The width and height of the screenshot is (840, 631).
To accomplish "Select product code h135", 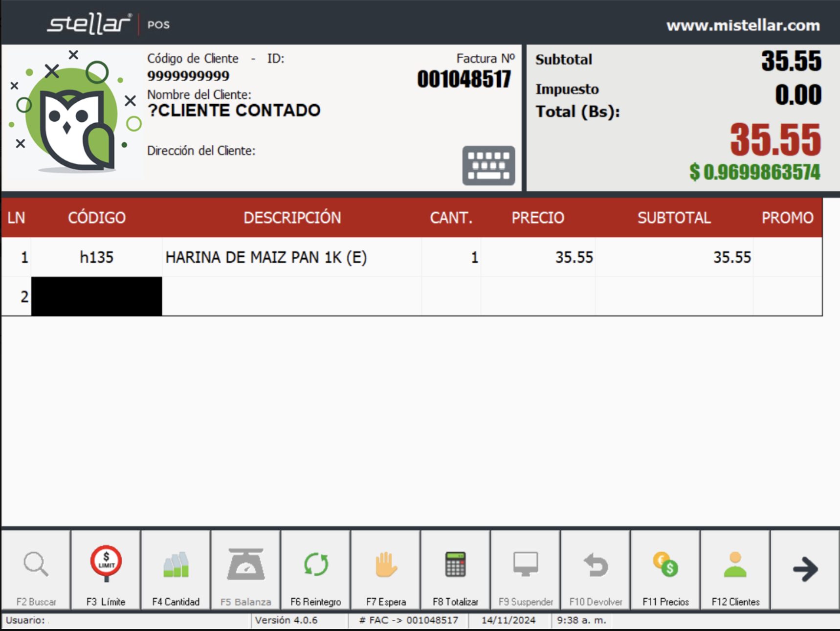I will (x=96, y=257).
